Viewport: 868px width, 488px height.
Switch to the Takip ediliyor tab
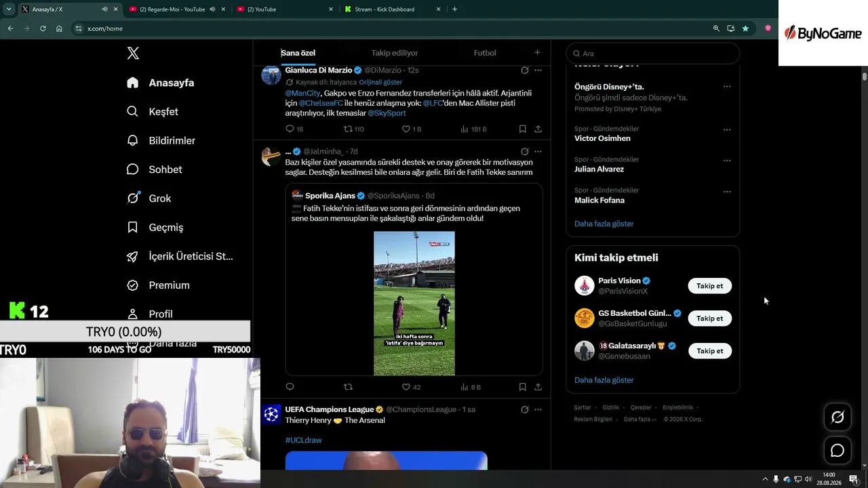point(395,53)
